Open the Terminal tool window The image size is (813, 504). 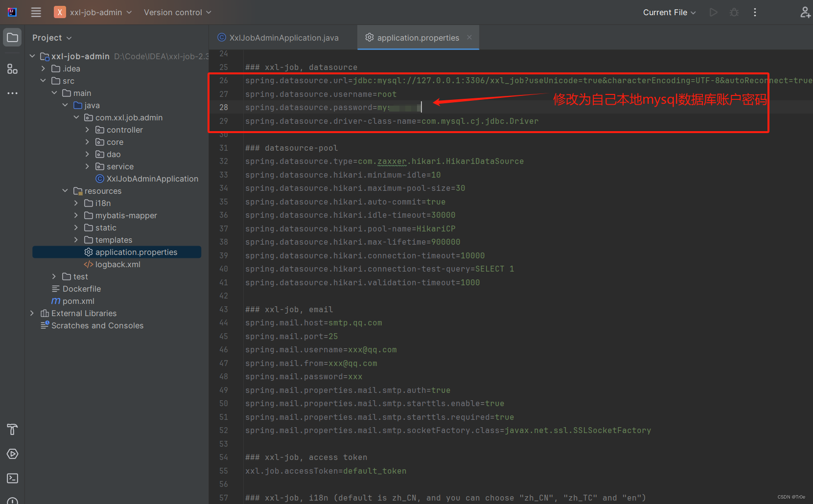tap(12, 479)
